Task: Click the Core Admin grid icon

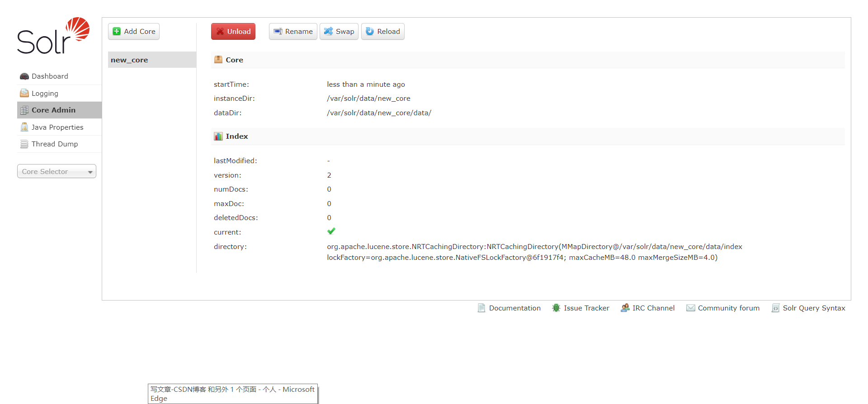Action: click(24, 110)
